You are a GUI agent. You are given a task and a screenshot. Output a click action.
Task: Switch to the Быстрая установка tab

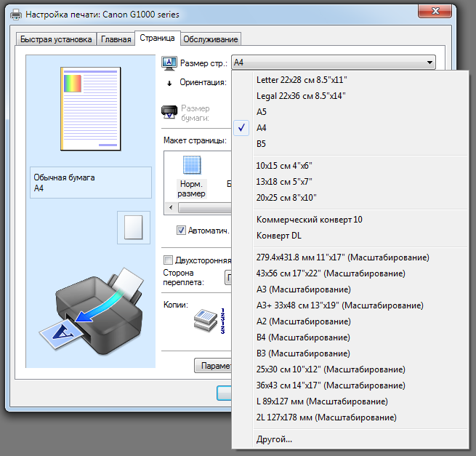coord(56,39)
